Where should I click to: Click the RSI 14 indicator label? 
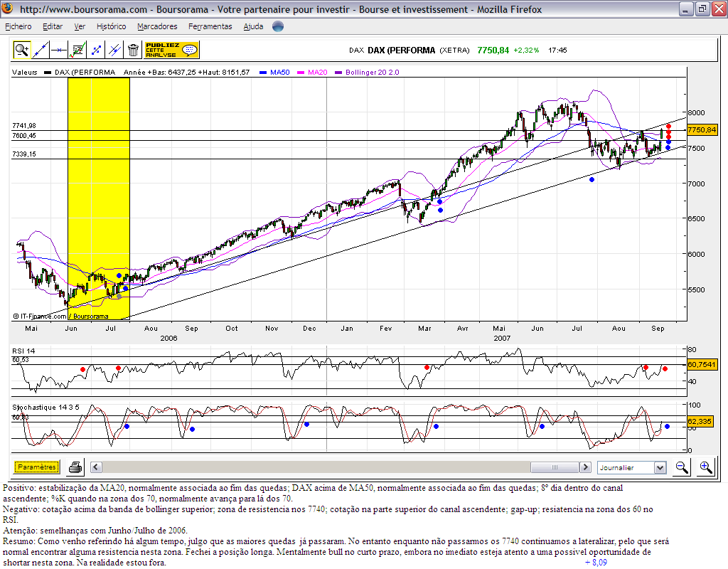pos(23,351)
